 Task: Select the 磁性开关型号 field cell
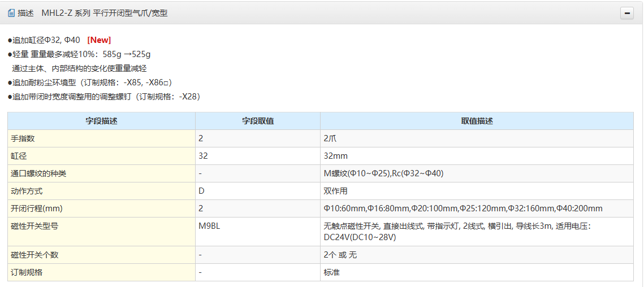point(34,226)
